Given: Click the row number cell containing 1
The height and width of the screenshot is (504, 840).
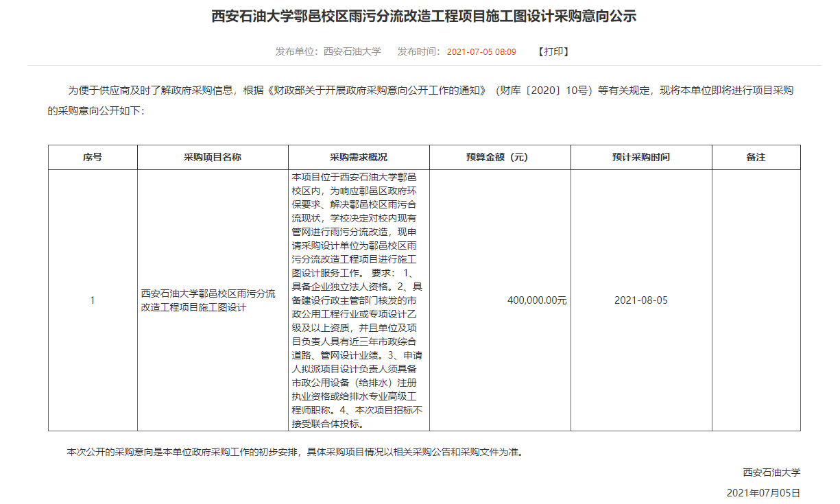Looking at the screenshot, I should tap(93, 300).
